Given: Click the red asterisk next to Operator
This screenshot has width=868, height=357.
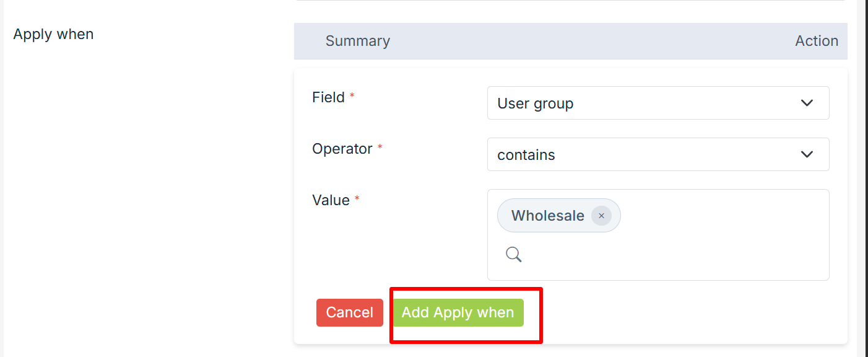Looking at the screenshot, I should pyautogui.click(x=380, y=148).
